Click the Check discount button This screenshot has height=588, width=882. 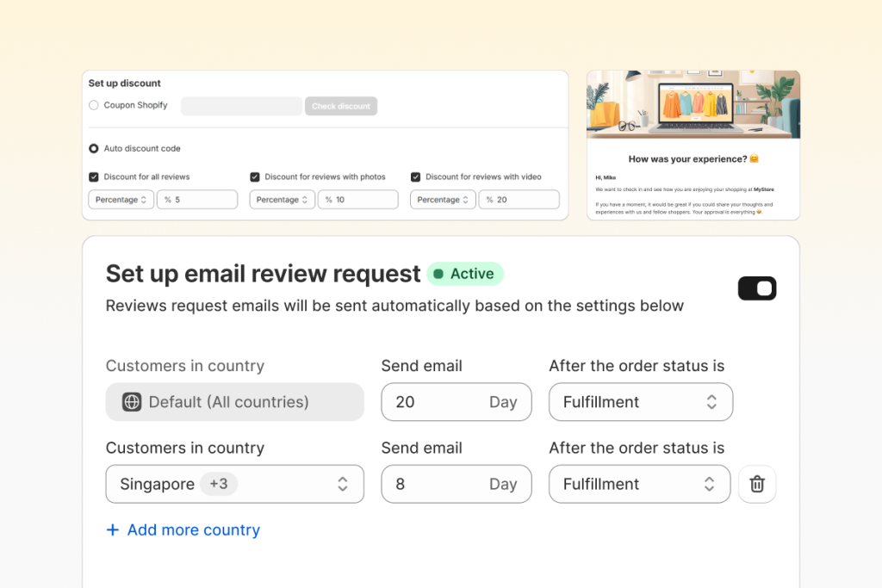coord(341,106)
